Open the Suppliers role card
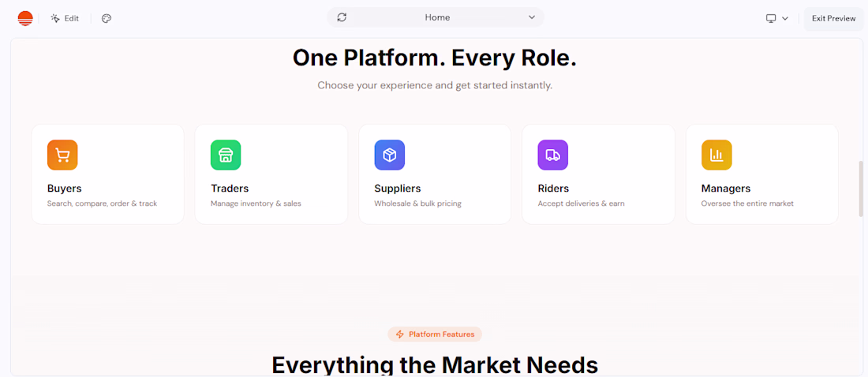Image resolution: width=868 pixels, height=377 pixels. 435,174
